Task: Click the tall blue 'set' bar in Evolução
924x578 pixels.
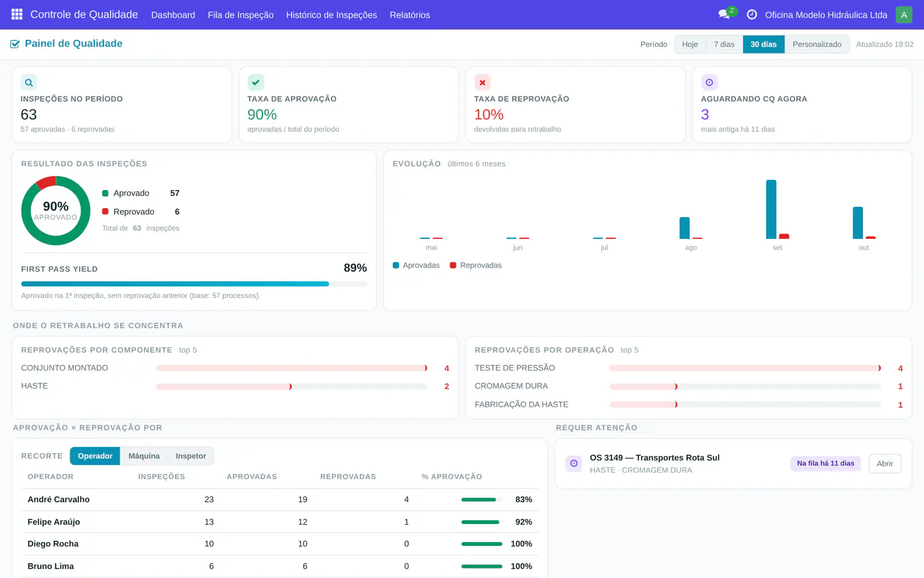Action: [x=771, y=209]
